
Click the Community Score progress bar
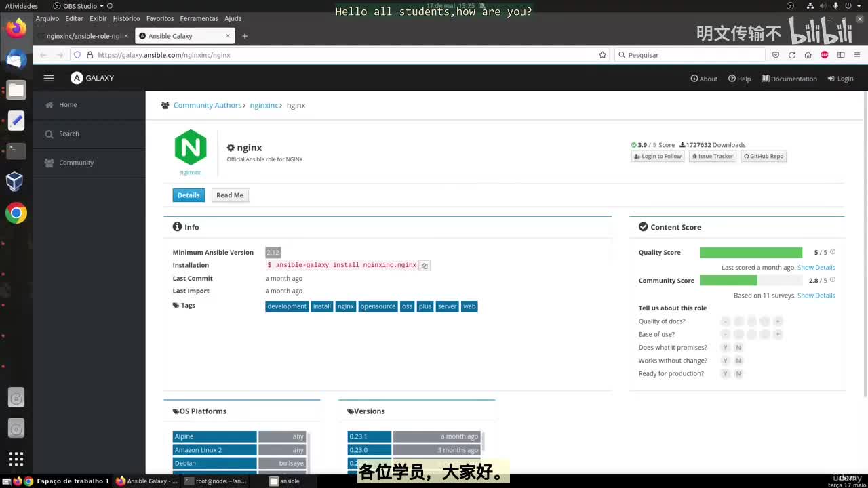coord(751,281)
